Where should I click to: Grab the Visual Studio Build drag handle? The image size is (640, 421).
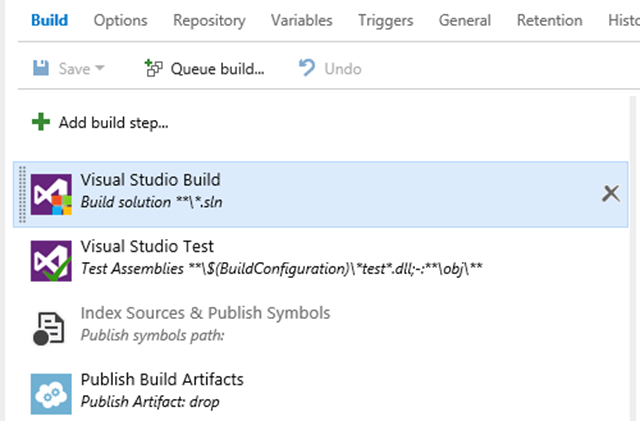pos(22,194)
